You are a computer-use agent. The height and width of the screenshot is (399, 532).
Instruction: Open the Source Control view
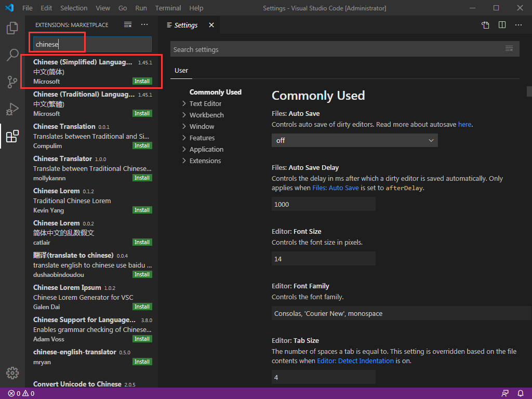(x=12, y=82)
